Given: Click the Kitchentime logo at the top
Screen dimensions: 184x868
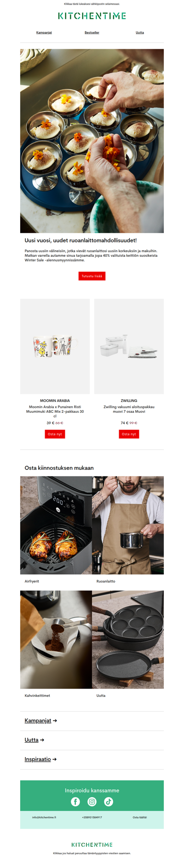Looking at the screenshot, I should point(92,16).
